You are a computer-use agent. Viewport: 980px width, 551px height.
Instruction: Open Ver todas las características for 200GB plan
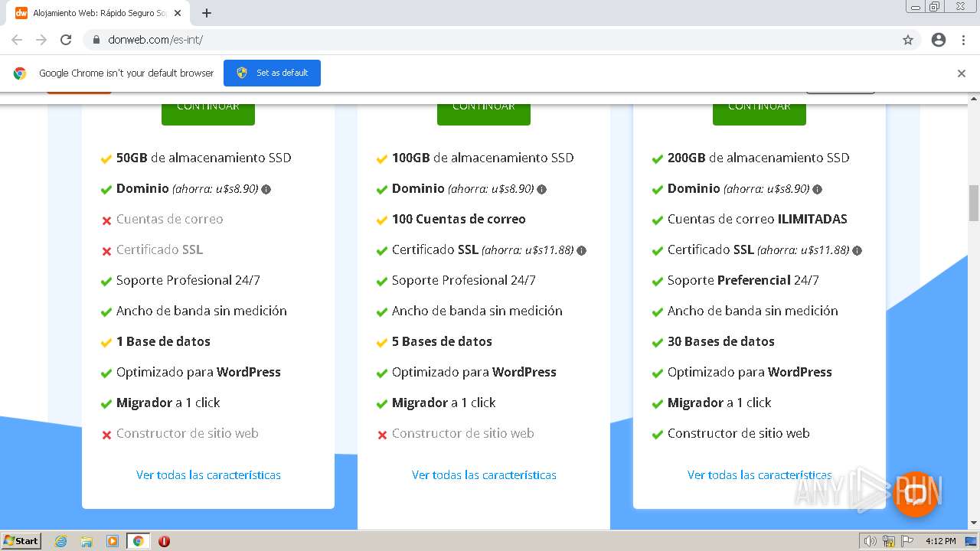pos(759,475)
